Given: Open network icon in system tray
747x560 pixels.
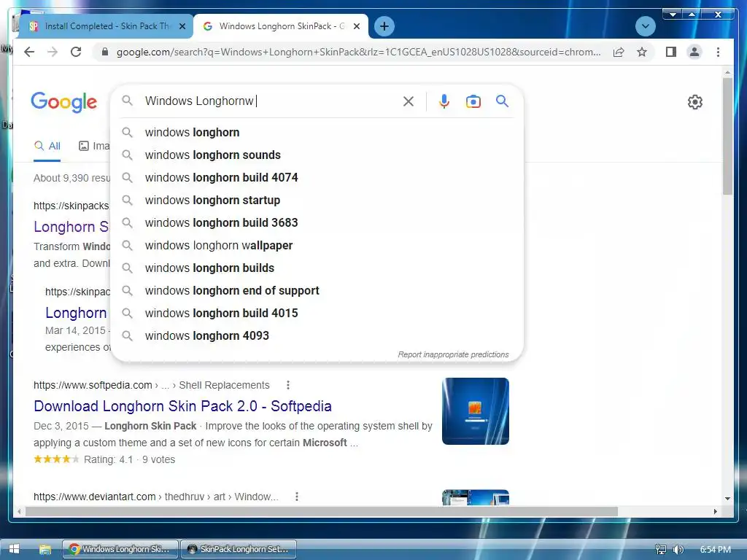Looking at the screenshot, I should (660, 550).
